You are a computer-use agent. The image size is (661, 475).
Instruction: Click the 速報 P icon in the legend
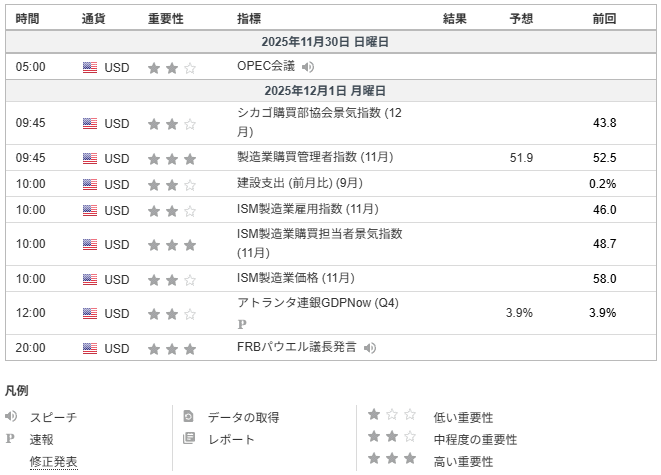[11, 439]
